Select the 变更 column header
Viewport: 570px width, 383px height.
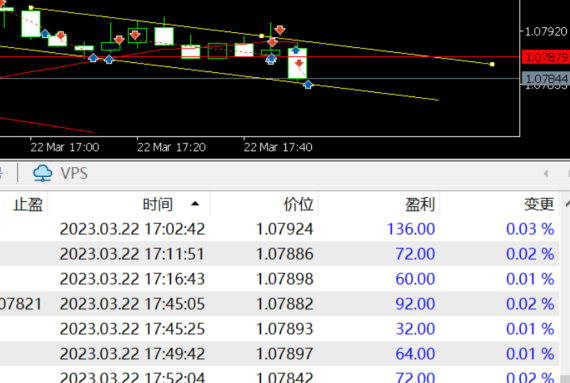pos(539,204)
